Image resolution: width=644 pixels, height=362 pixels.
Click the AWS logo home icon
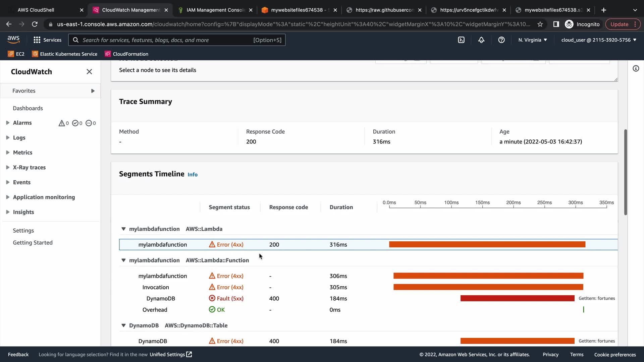pyautogui.click(x=13, y=40)
